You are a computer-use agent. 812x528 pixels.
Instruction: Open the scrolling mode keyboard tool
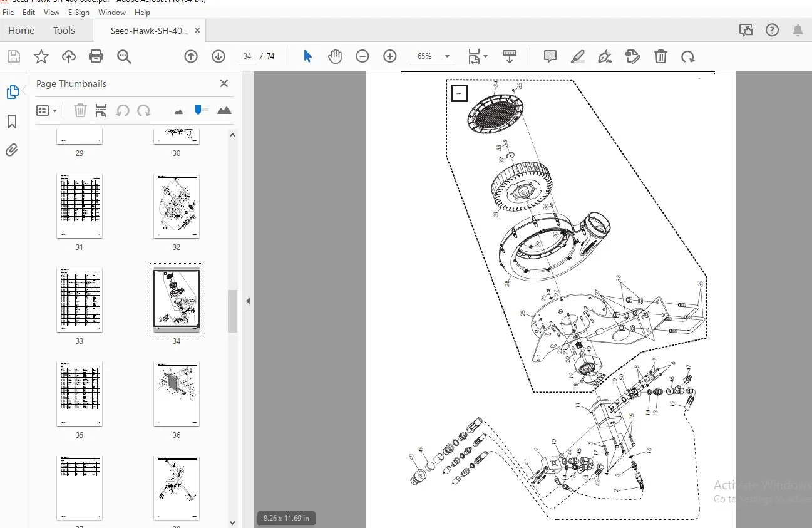tap(510, 56)
